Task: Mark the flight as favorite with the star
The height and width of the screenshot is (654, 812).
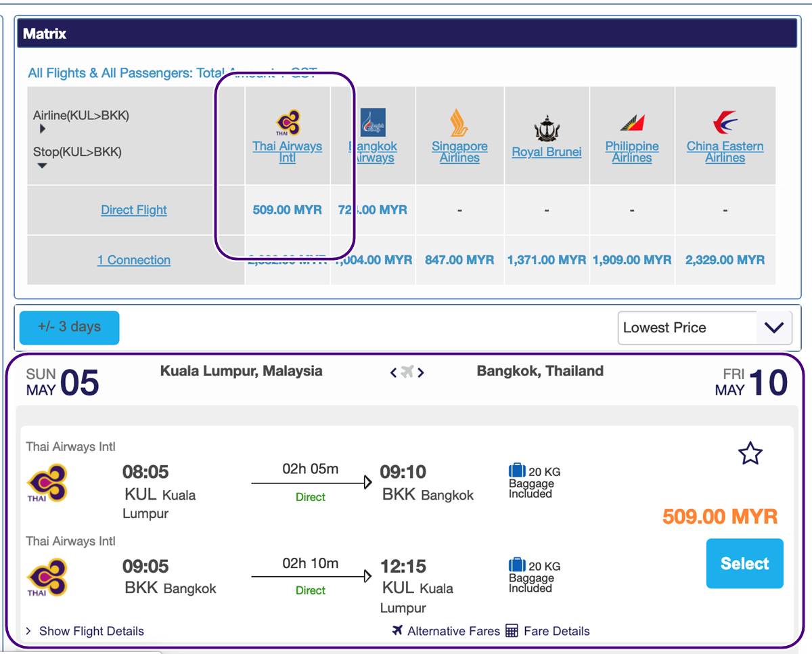Action: click(x=750, y=454)
